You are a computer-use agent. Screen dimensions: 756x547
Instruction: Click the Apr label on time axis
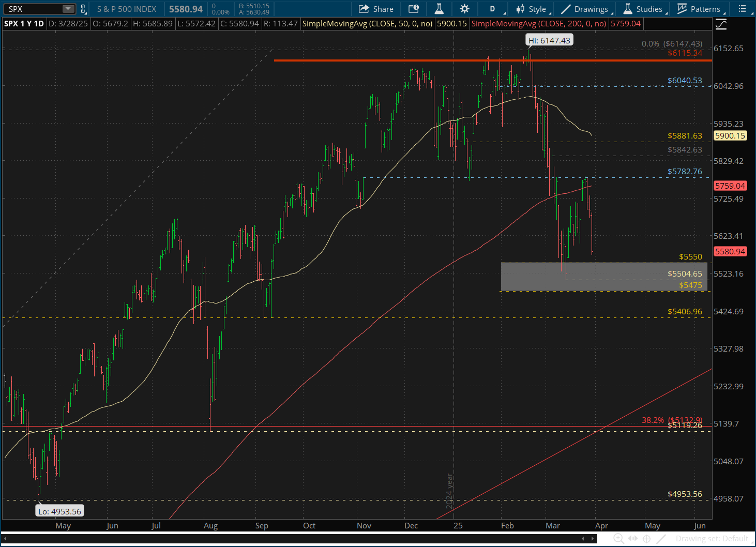tap(601, 525)
